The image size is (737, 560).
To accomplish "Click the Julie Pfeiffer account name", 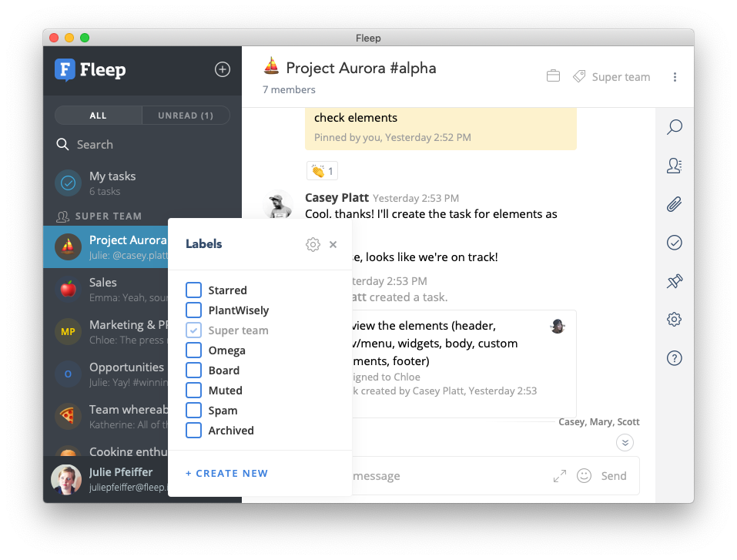I will 121,472.
